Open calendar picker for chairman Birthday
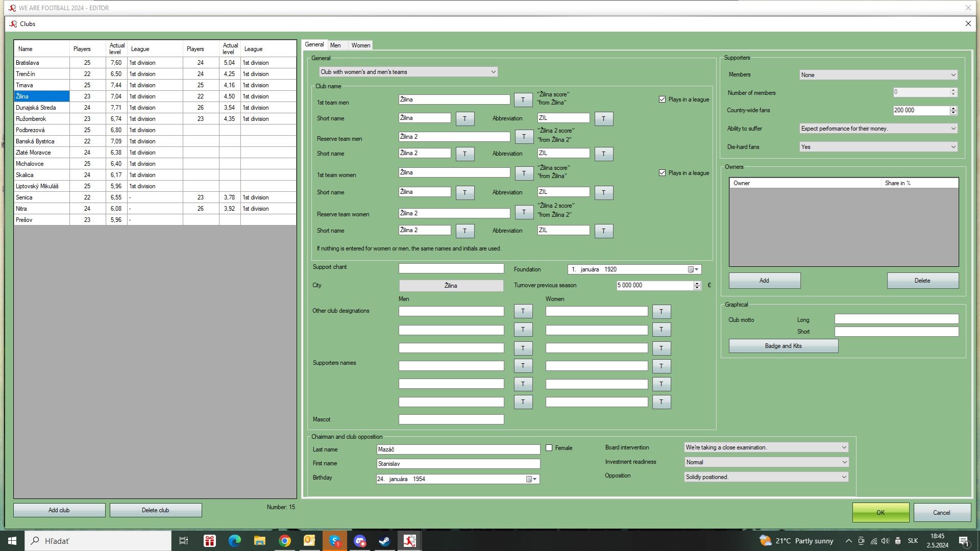The image size is (980, 551). pyautogui.click(x=530, y=479)
